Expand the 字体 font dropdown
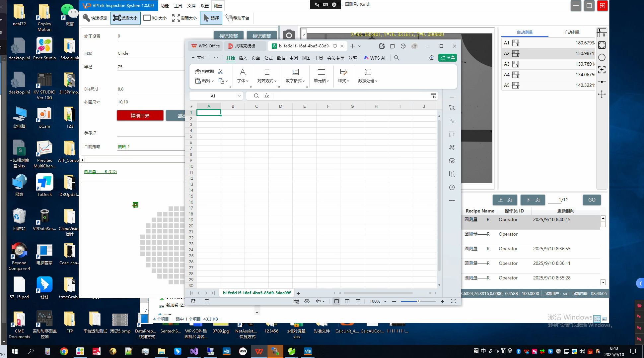The height and width of the screenshot is (358, 644). pos(243,81)
